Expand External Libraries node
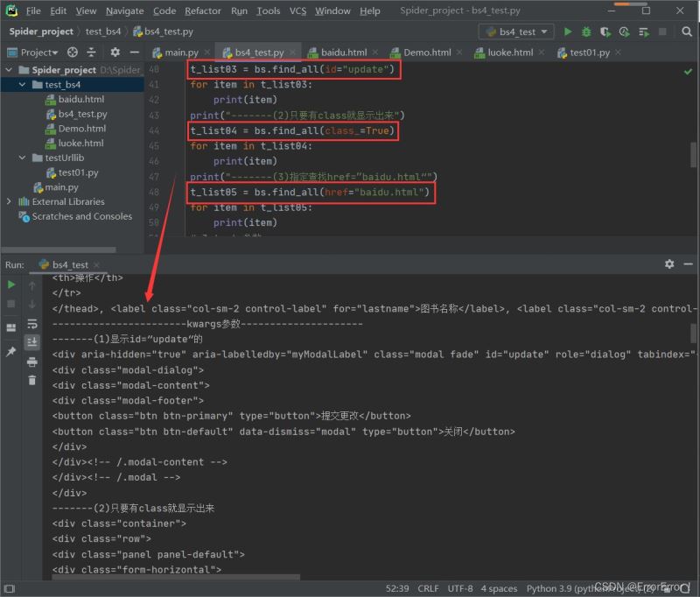Screen dimensions: 700x597 10,201
